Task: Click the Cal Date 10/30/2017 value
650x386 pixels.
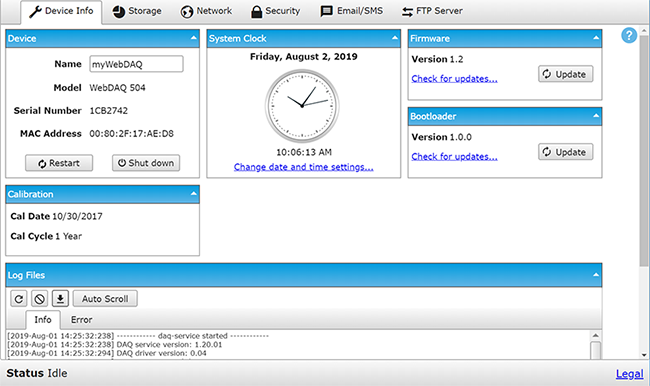Action: coord(77,216)
